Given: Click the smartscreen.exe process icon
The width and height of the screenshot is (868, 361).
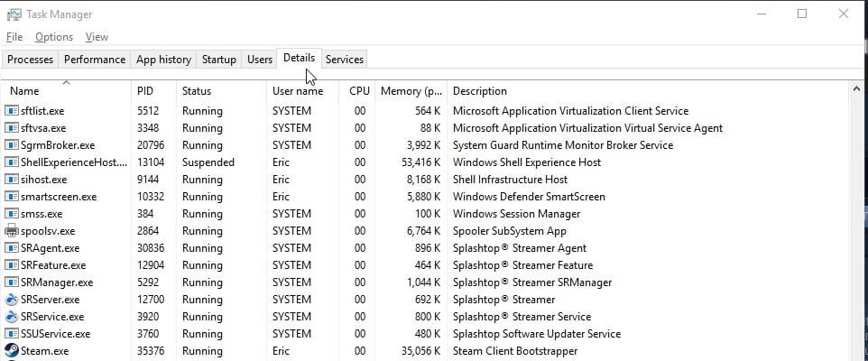Looking at the screenshot, I should tap(12, 197).
